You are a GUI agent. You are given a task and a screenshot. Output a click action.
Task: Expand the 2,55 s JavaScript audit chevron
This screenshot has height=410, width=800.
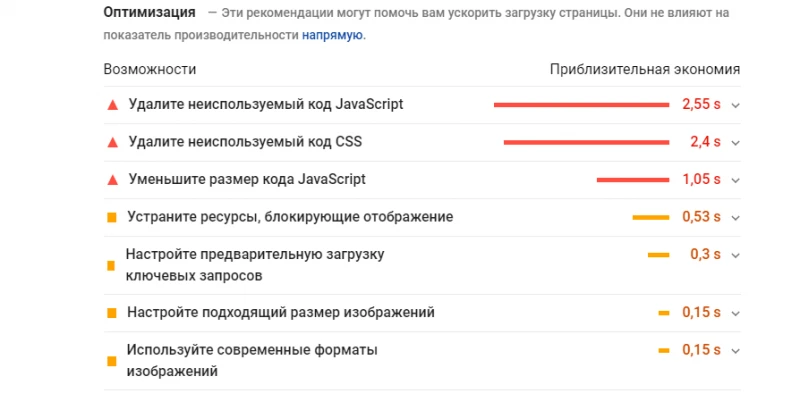coord(735,106)
